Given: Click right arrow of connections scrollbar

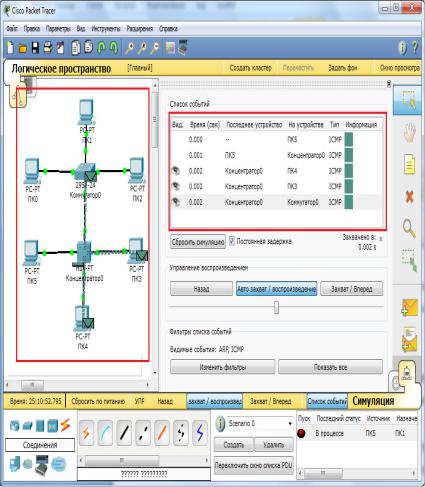Looking at the screenshot, I should click(x=207, y=460).
